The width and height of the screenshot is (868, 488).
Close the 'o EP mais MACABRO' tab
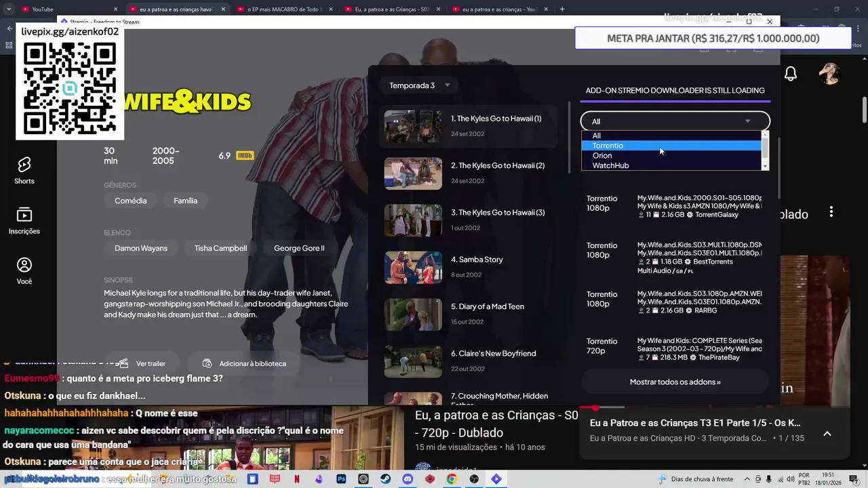click(x=331, y=9)
